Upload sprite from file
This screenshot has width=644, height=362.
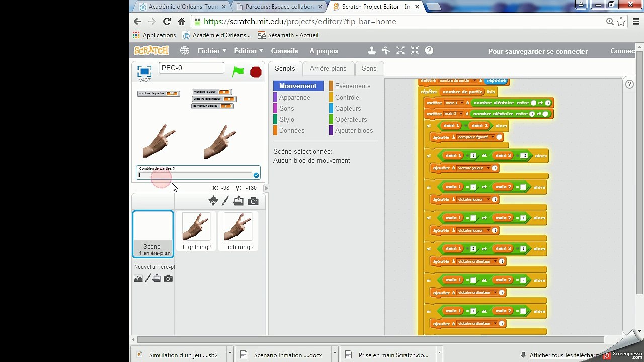pos(238,201)
